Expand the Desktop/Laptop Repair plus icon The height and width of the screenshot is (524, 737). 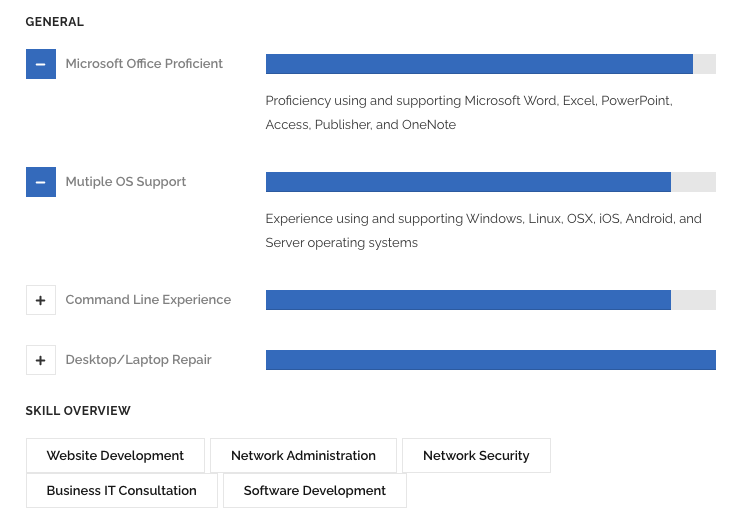click(x=40, y=360)
